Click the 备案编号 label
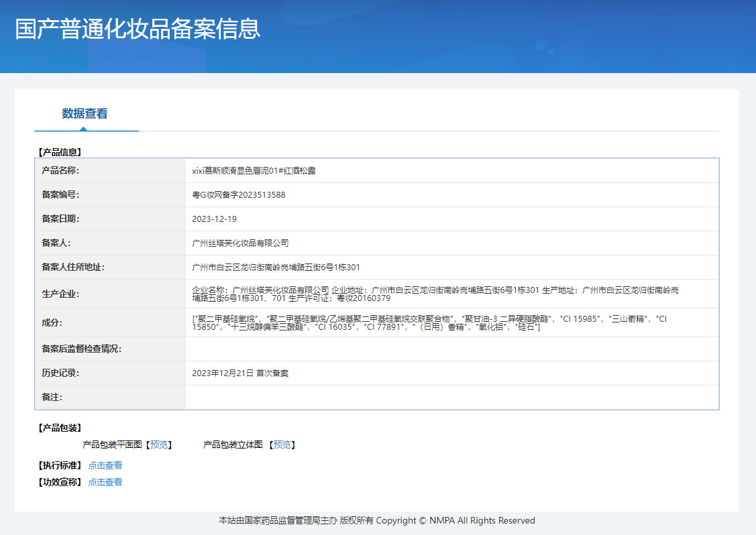This screenshot has width=756, height=535. [60, 194]
